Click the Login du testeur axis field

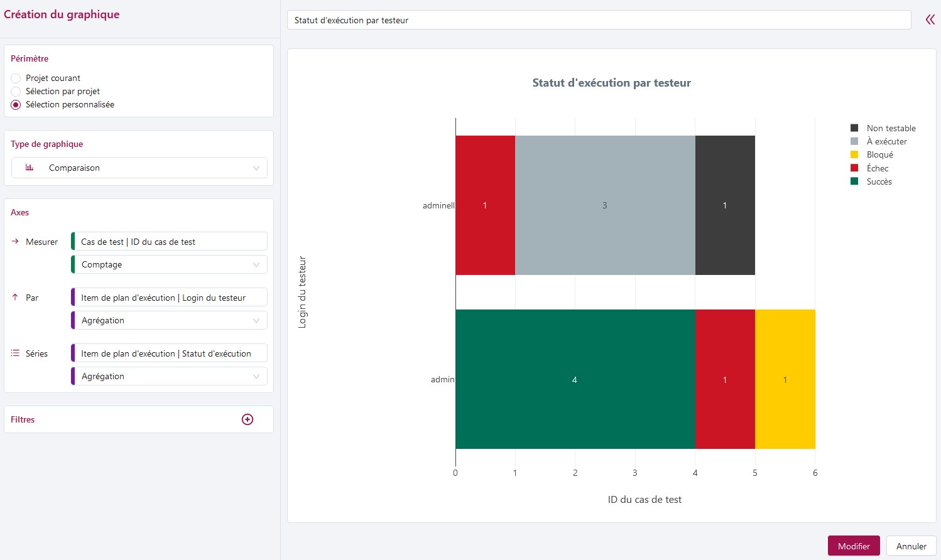pos(170,298)
